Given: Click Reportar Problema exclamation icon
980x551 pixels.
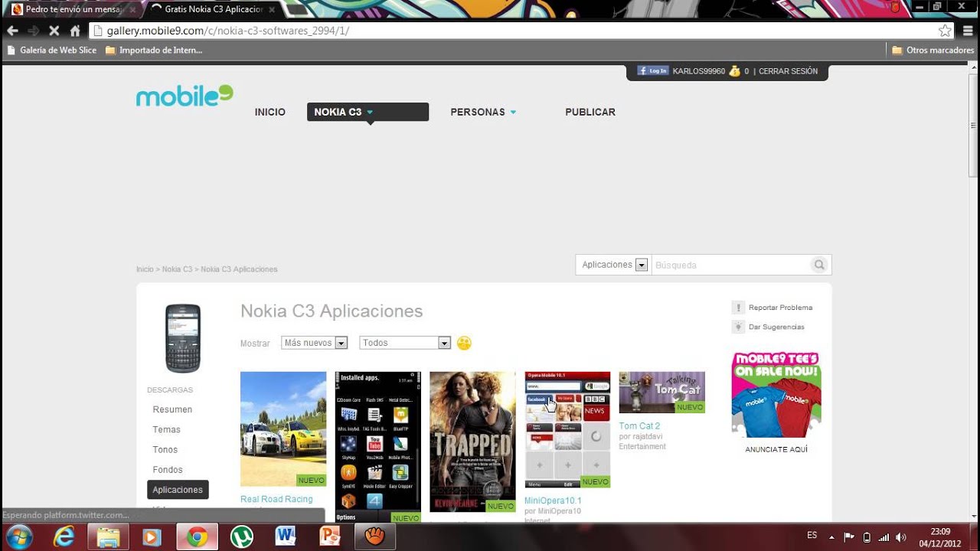Looking at the screenshot, I should click(738, 308).
